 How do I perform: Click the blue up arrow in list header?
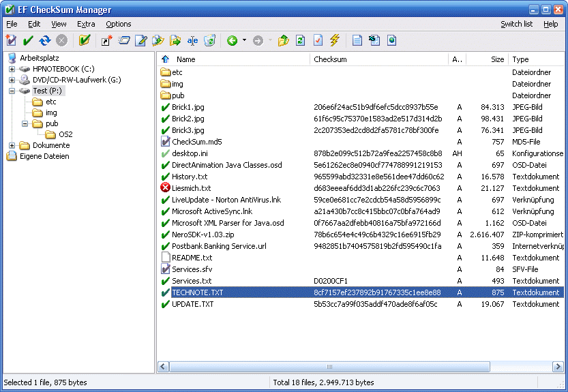tap(166, 59)
